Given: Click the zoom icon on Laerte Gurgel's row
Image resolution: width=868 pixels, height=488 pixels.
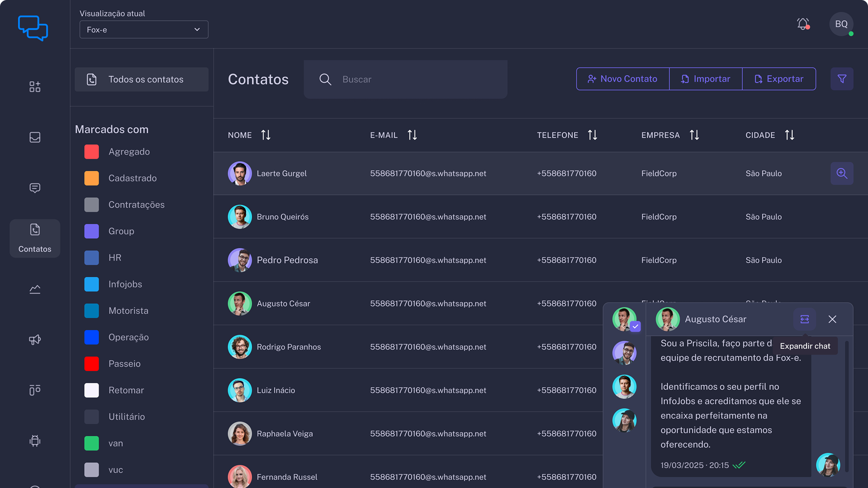Looking at the screenshot, I should point(842,173).
